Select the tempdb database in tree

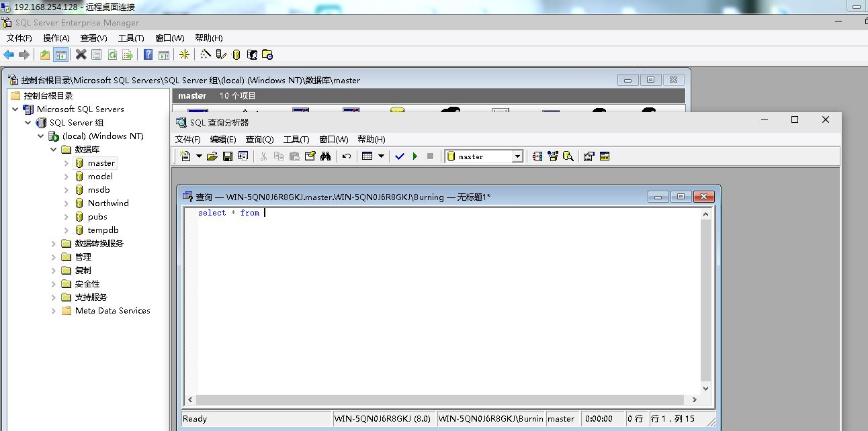point(103,230)
